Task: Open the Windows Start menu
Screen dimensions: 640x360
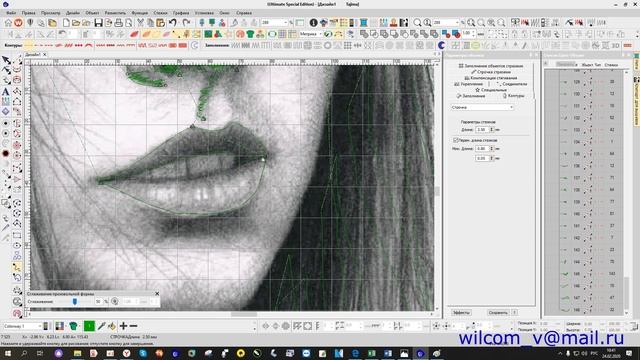Action: pos(7,353)
